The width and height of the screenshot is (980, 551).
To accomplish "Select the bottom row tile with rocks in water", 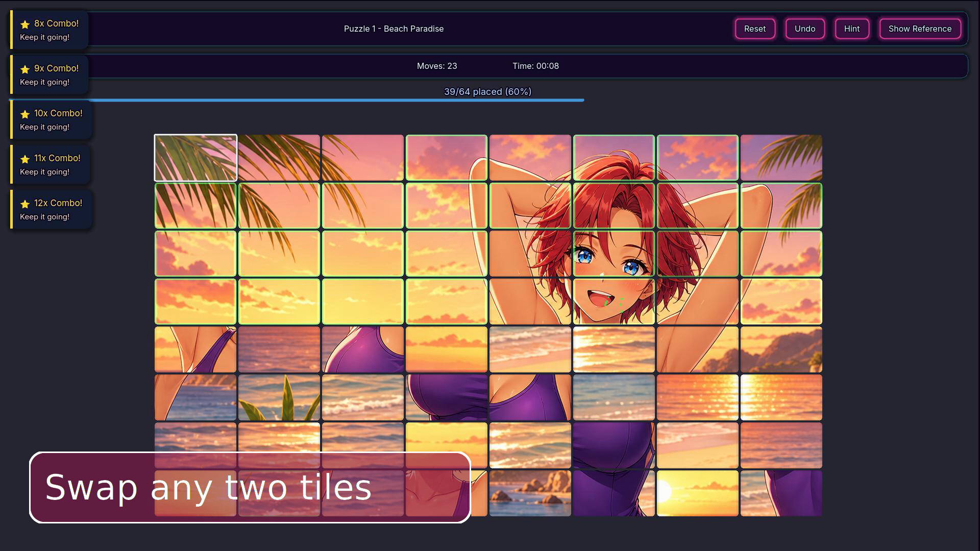I will coord(530,493).
